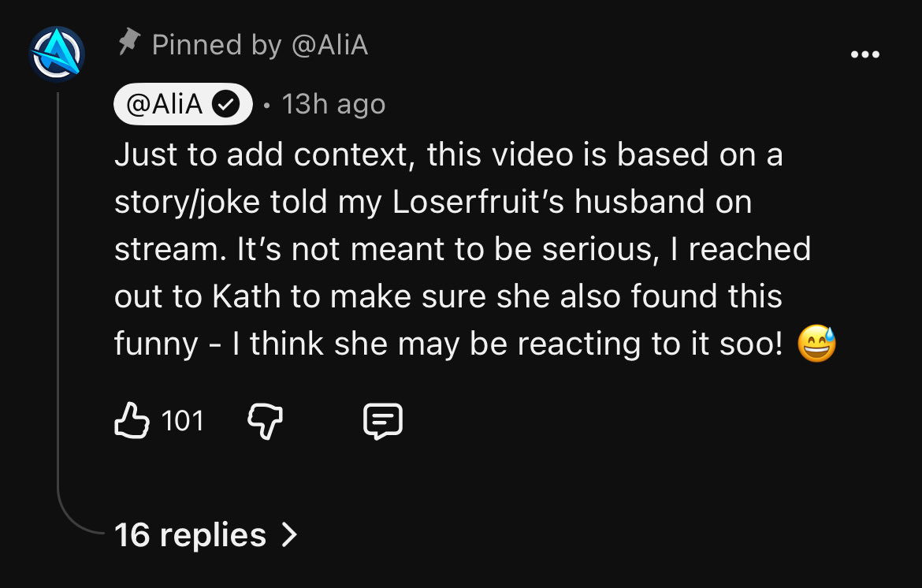Click the AliA channel avatar
This screenshot has width=922, height=588.
click(57, 54)
